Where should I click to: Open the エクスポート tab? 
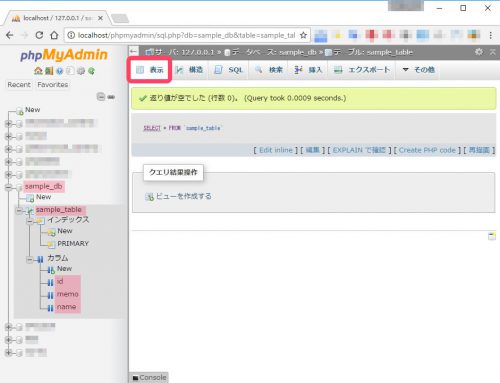(x=362, y=70)
